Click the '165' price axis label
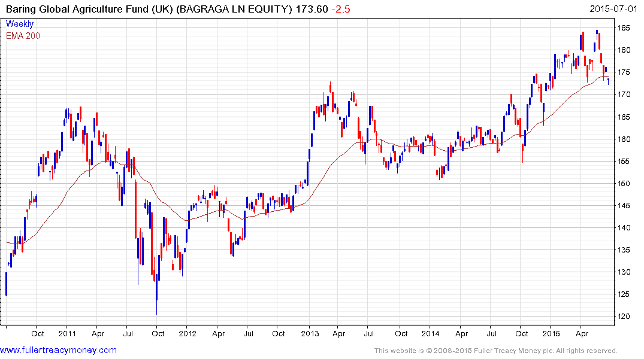The image size is (644, 359). [x=624, y=117]
